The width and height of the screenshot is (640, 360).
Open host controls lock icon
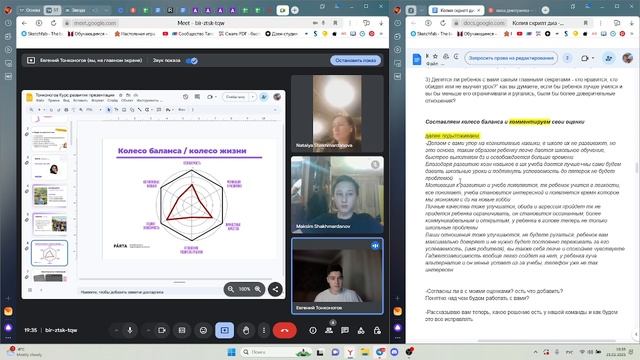point(377,330)
